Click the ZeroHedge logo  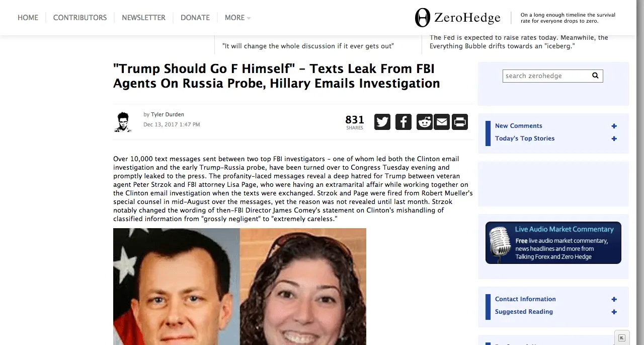457,18
